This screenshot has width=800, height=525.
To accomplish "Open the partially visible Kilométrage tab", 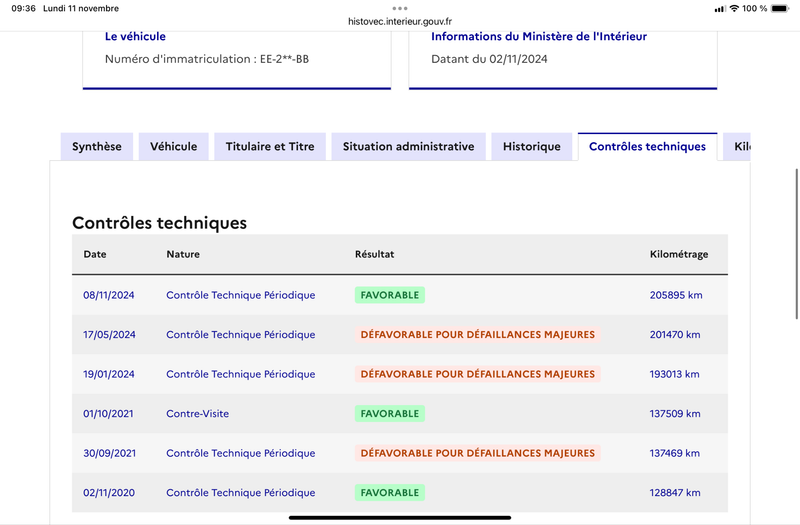I will coord(737,146).
